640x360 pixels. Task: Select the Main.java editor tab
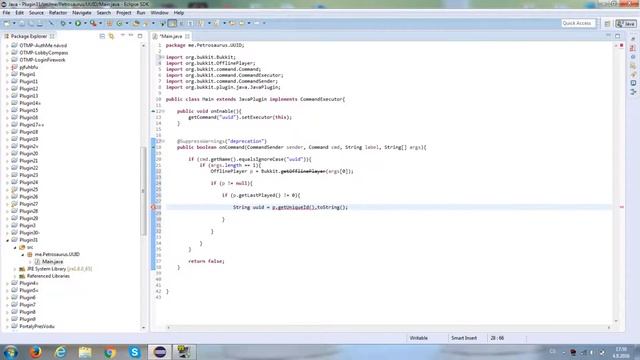click(171, 36)
